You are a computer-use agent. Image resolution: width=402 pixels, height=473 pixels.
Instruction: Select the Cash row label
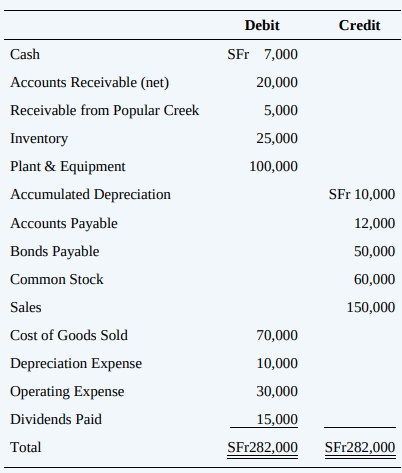point(25,54)
